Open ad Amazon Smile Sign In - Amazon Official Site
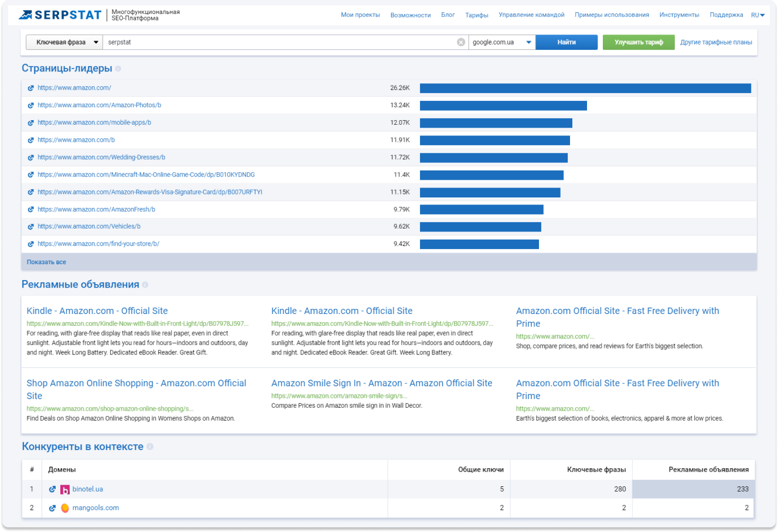This screenshot has width=778, height=532. tap(381, 383)
